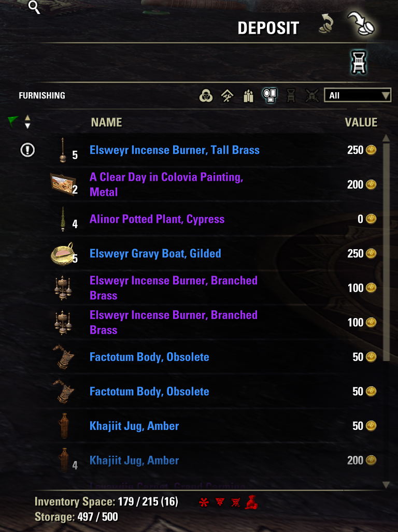The width and height of the screenshot is (398, 532).
Task: Filter by the three-rings crafting materials icon
Action: click(x=206, y=96)
